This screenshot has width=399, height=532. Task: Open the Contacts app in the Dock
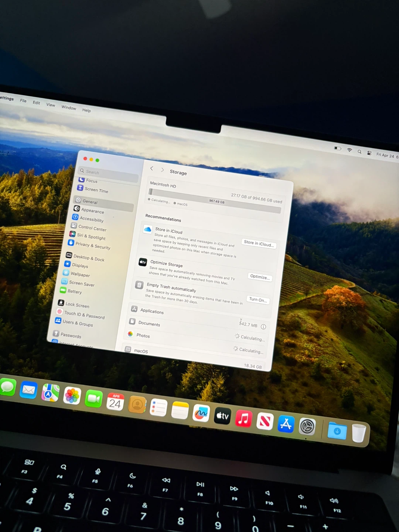pyautogui.click(x=137, y=405)
